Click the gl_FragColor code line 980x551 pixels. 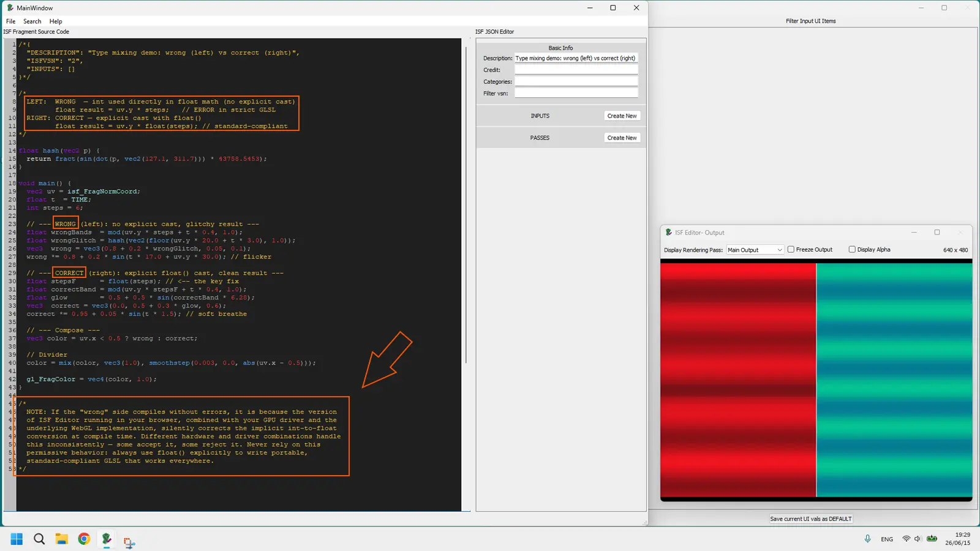pos(91,379)
